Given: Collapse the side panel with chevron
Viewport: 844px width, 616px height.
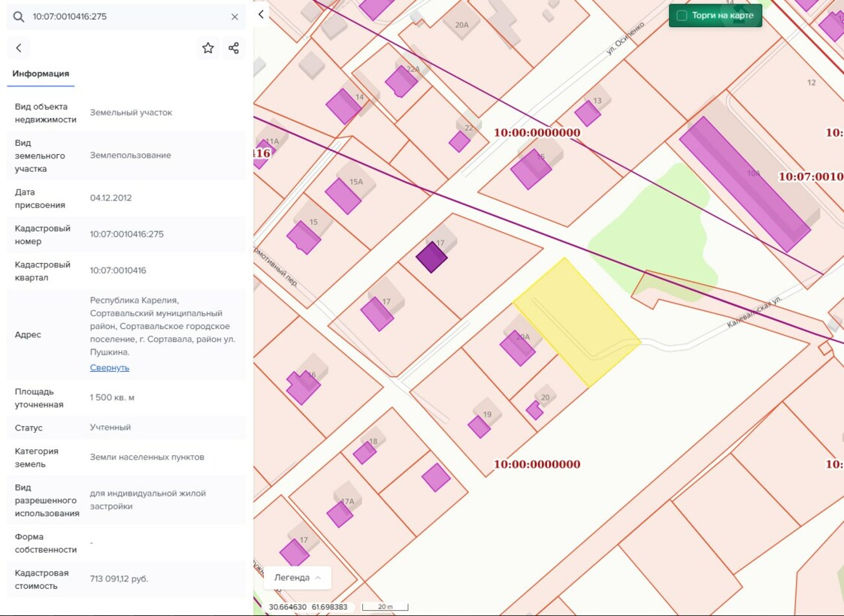Looking at the screenshot, I should [x=262, y=14].
